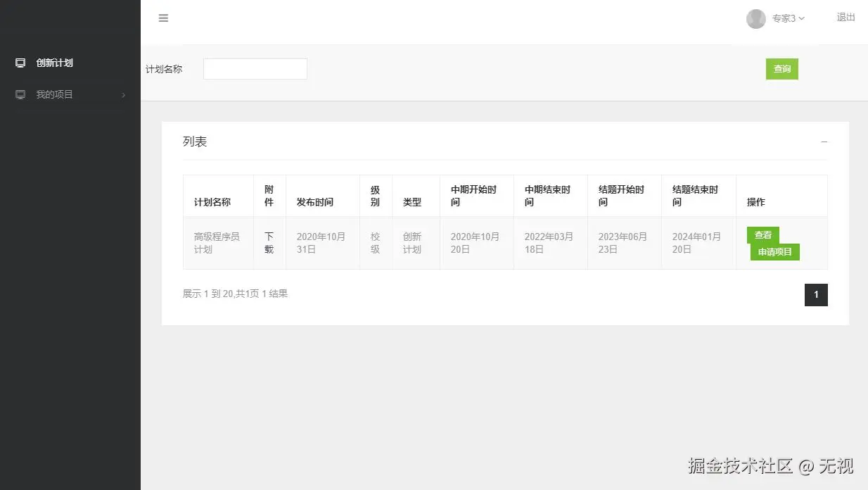868x490 pixels.
Task: Click the 2023年06月23日 date cell
Action: (x=623, y=243)
